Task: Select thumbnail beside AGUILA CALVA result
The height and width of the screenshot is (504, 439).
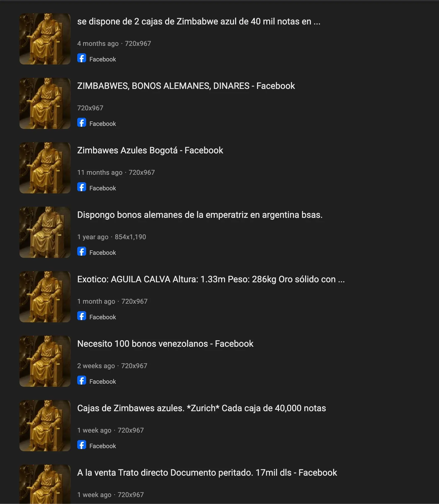Action: (x=45, y=297)
